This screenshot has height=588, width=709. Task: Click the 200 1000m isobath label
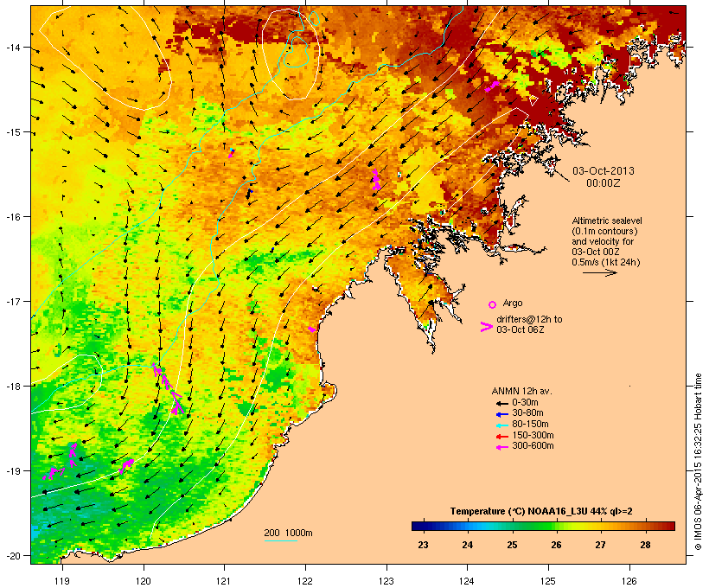click(x=288, y=533)
